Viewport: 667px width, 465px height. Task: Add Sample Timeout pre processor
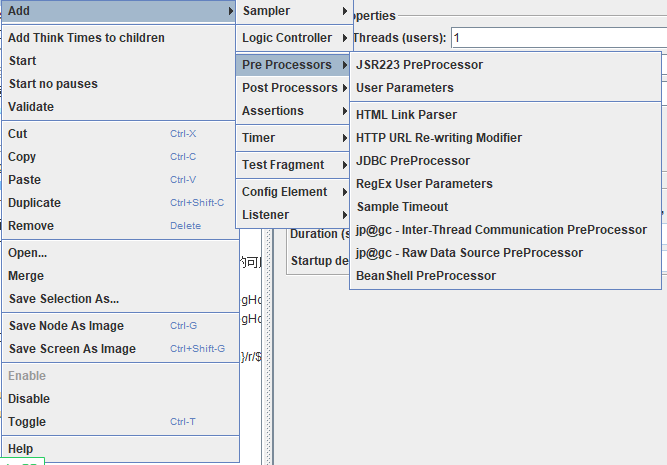point(505,207)
